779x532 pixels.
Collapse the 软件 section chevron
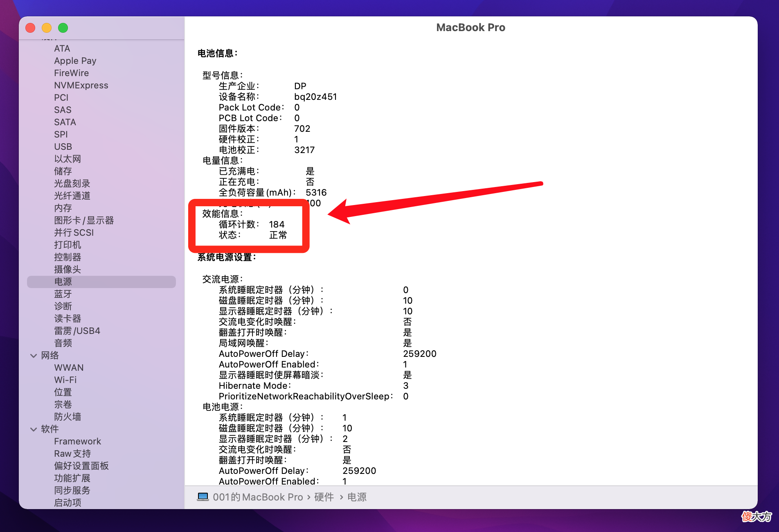(x=34, y=429)
